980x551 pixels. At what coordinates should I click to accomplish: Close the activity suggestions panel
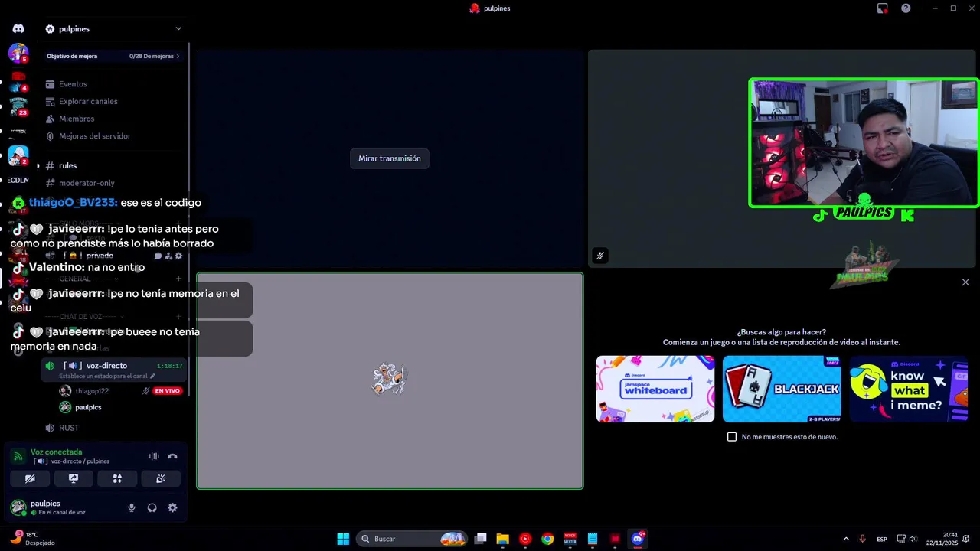(x=965, y=282)
